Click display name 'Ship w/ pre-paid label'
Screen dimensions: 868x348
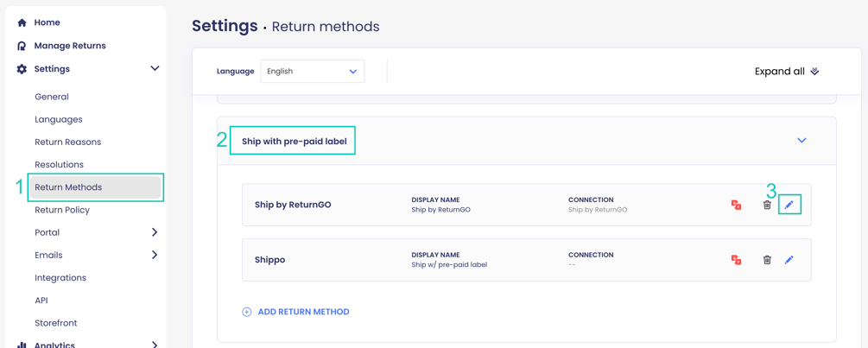(x=449, y=264)
